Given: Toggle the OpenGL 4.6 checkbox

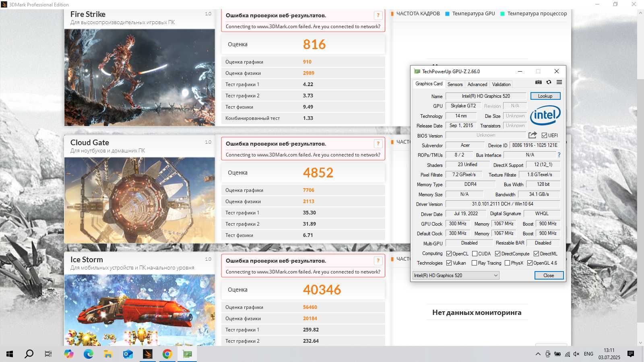Looking at the screenshot, I should tap(530, 263).
